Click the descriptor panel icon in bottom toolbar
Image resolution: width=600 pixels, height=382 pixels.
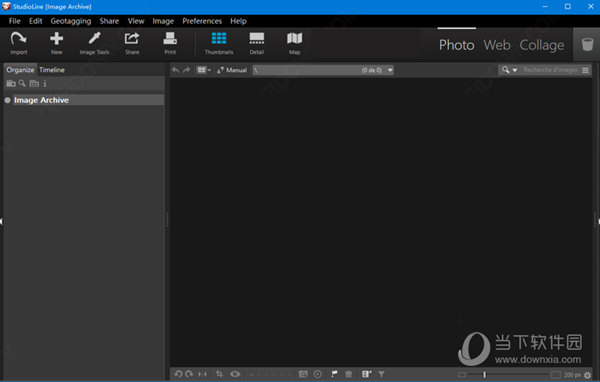(x=366, y=374)
